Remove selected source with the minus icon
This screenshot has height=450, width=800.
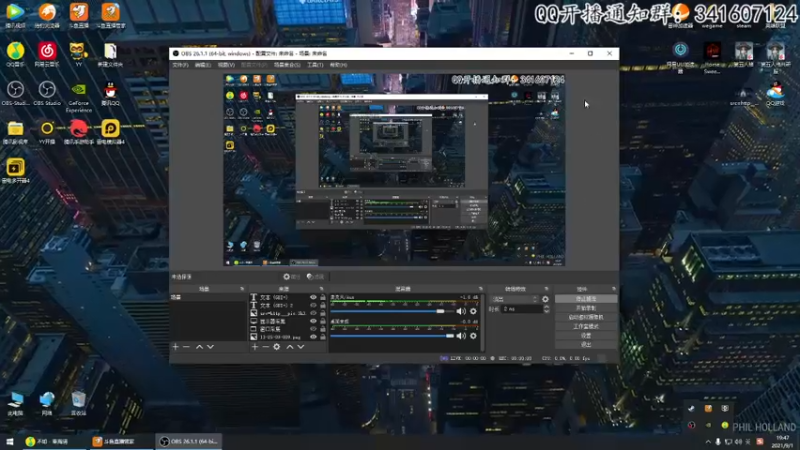tap(265, 347)
